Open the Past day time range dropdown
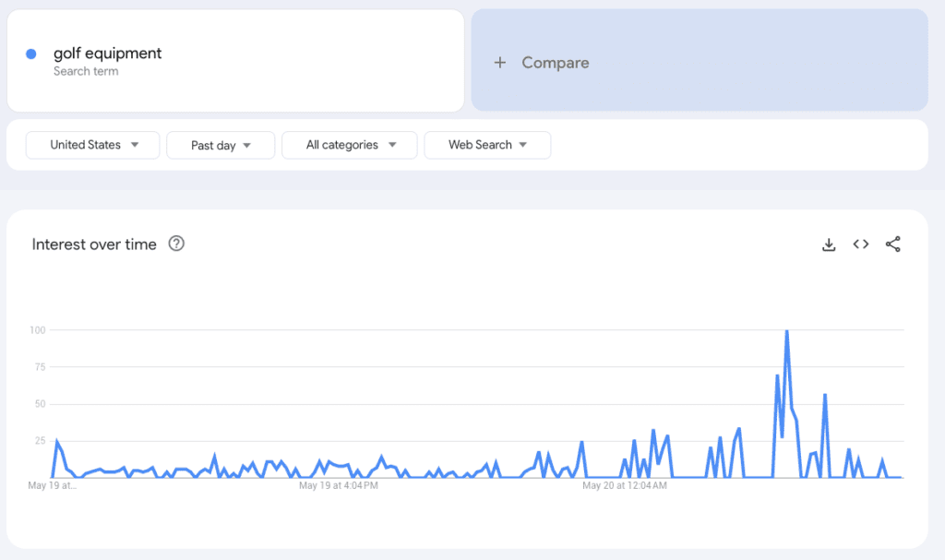This screenshot has width=945, height=560. pyautogui.click(x=221, y=146)
